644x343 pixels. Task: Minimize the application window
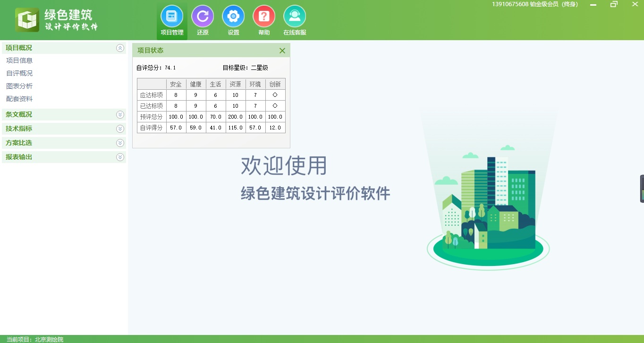[593, 4]
